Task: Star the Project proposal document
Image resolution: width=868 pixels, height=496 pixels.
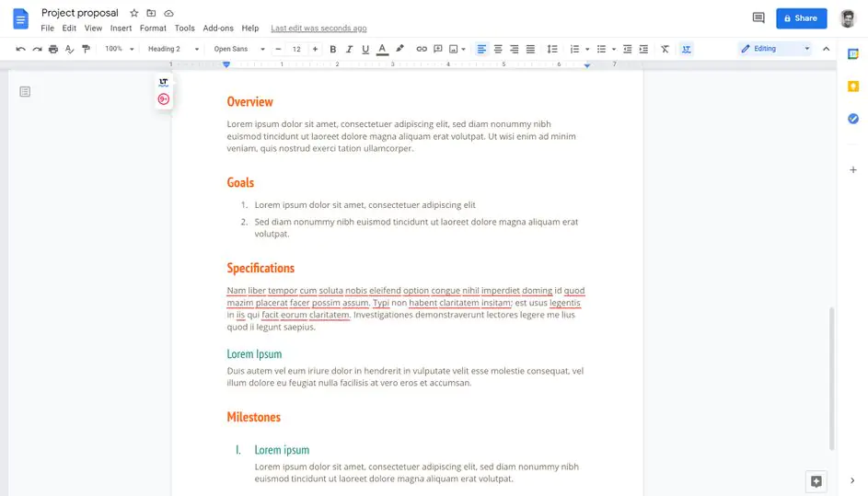Action: click(134, 13)
